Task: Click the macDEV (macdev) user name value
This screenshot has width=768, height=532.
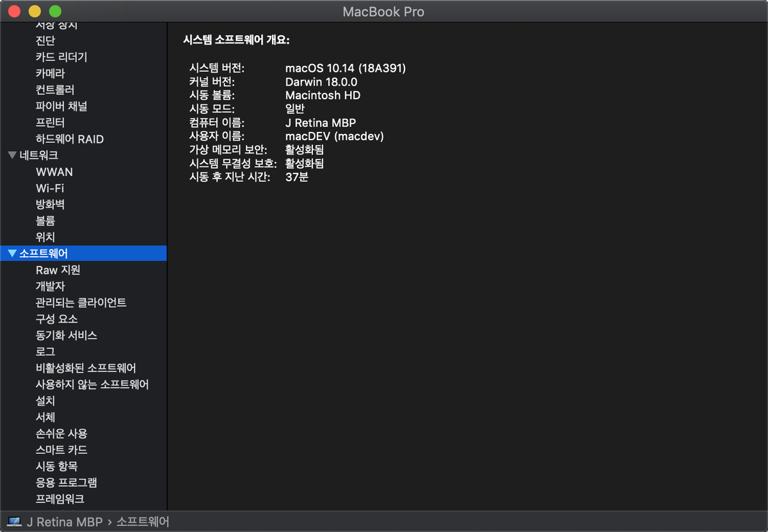Action: pos(335,136)
